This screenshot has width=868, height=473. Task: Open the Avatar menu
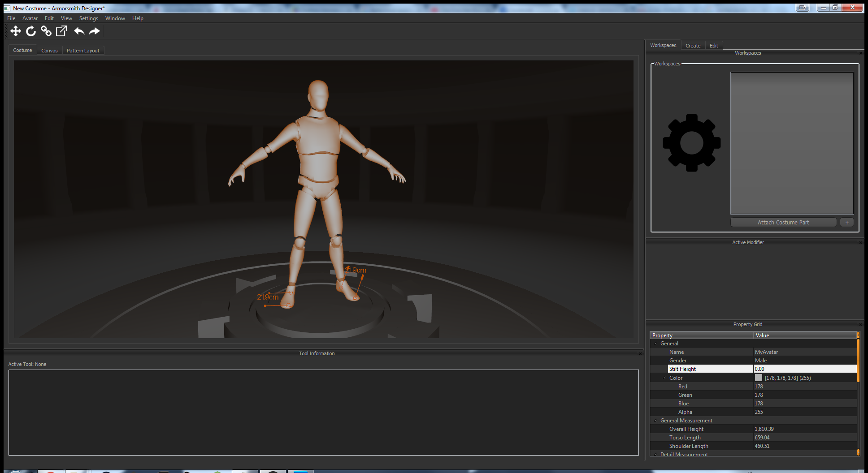[30, 18]
